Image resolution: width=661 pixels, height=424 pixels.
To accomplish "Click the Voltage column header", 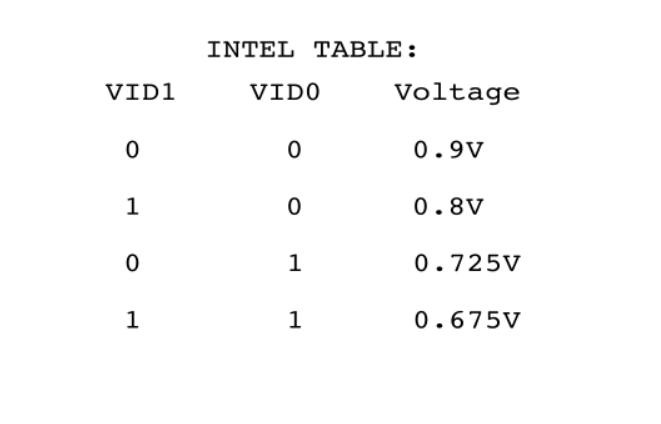I will pyautogui.click(x=457, y=94).
